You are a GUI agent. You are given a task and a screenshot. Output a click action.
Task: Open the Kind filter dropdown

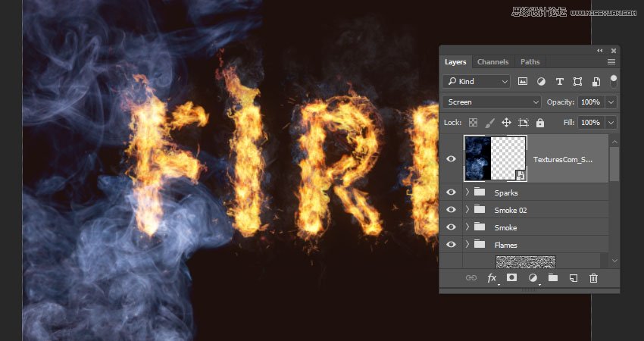pos(477,81)
